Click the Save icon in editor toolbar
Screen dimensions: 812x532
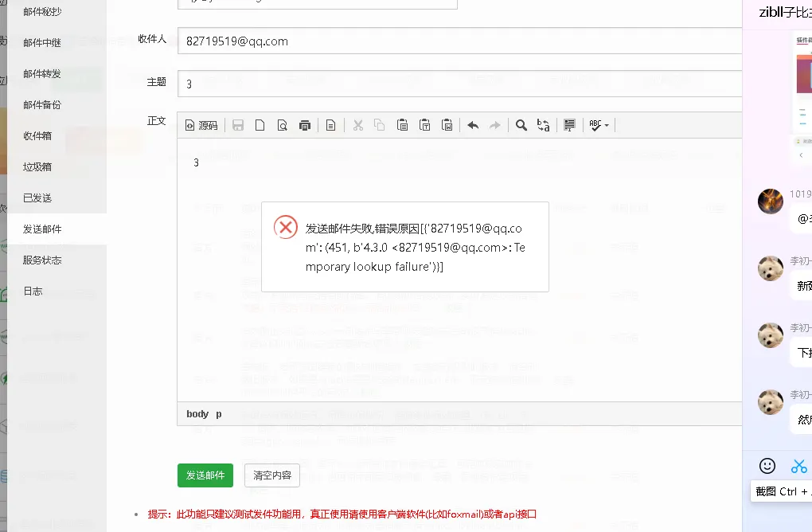point(238,125)
